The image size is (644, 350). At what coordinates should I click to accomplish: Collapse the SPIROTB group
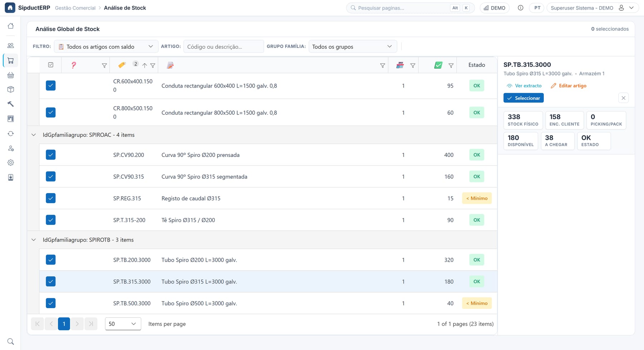point(34,240)
